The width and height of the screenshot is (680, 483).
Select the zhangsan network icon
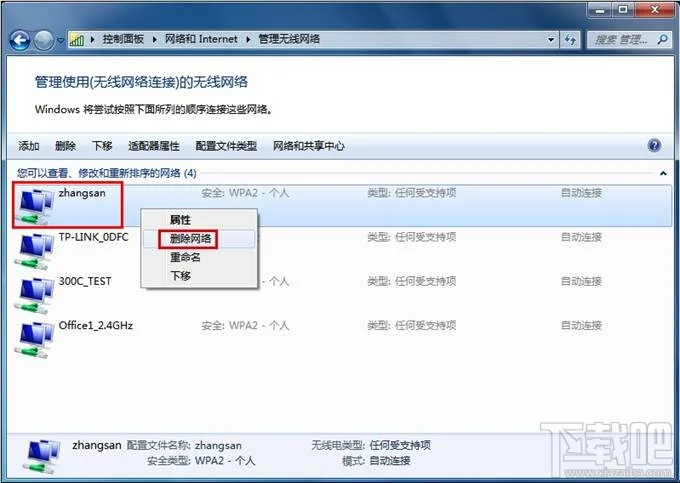click(x=35, y=207)
